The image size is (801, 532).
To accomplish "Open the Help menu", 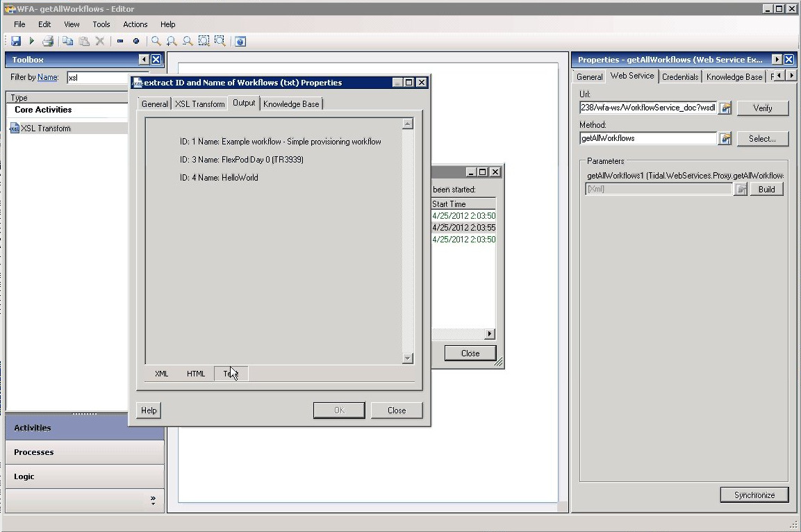I will (x=167, y=24).
